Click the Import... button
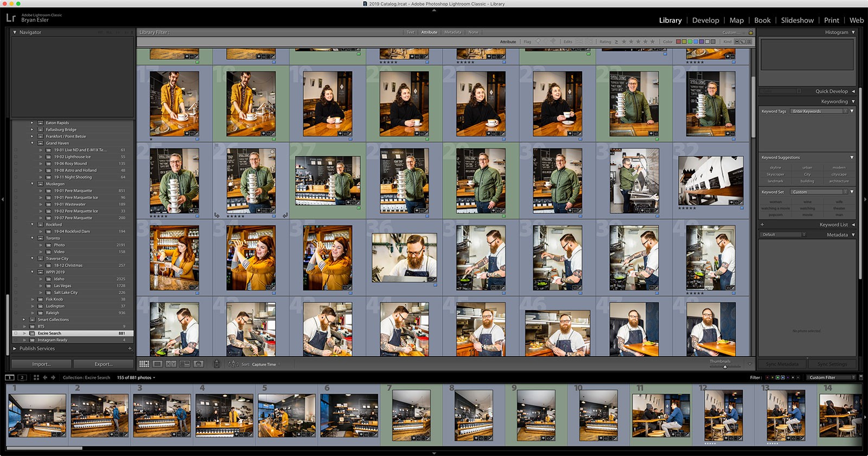The image size is (868, 456). tap(41, 364)
